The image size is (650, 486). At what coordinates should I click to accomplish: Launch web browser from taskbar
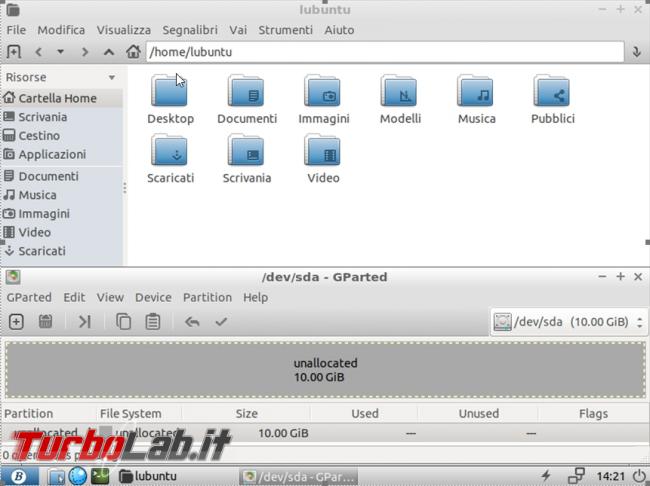[78, 476]
